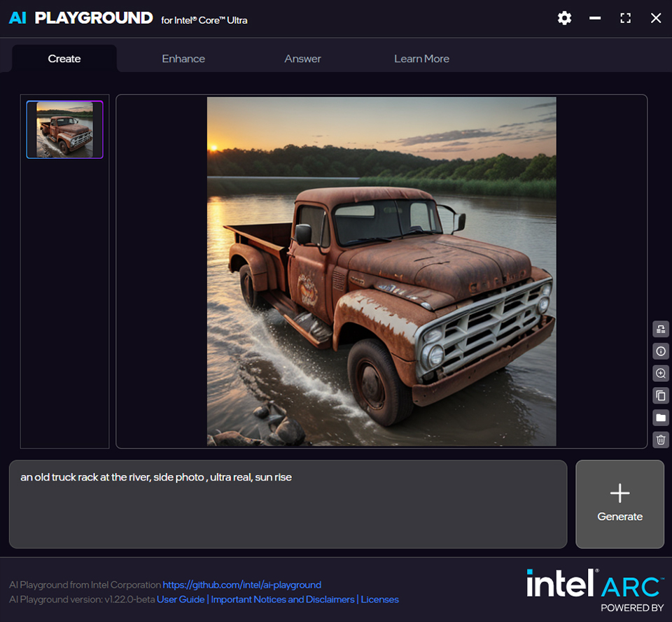
Task: Open the AI Playground GitHub repository link
Action: (242, 585)
